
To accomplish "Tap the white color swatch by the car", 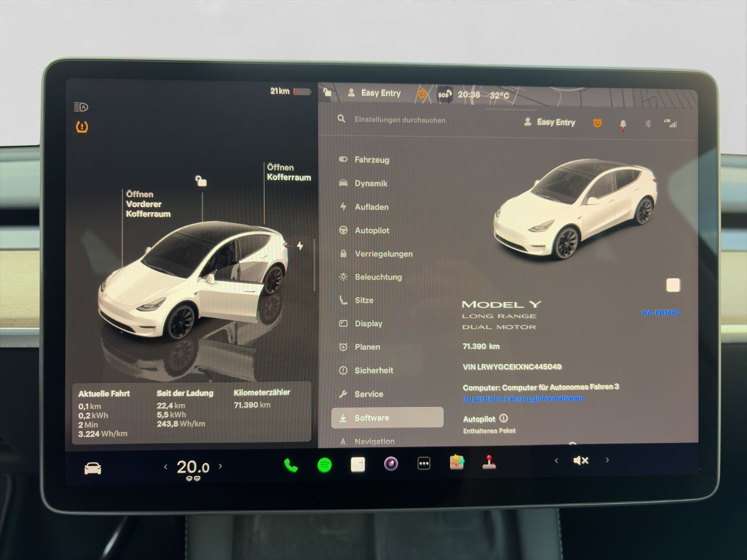I will (x=673, y=285).
